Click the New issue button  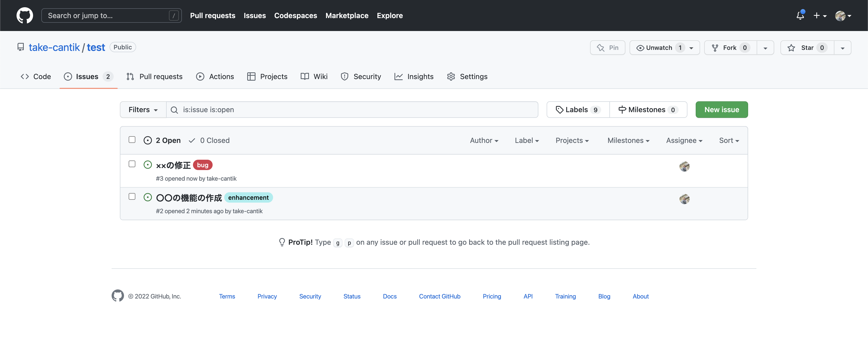click(x=722, y=110)
